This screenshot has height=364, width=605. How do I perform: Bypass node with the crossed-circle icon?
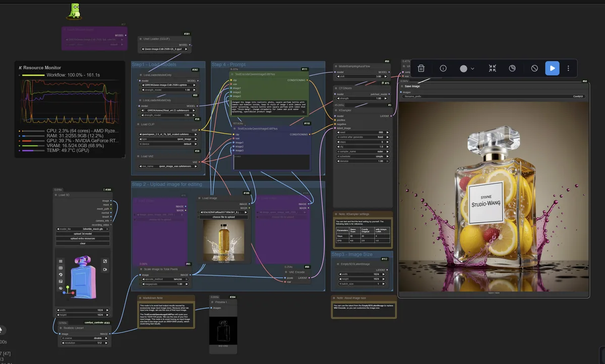click(x=534, y=68)
